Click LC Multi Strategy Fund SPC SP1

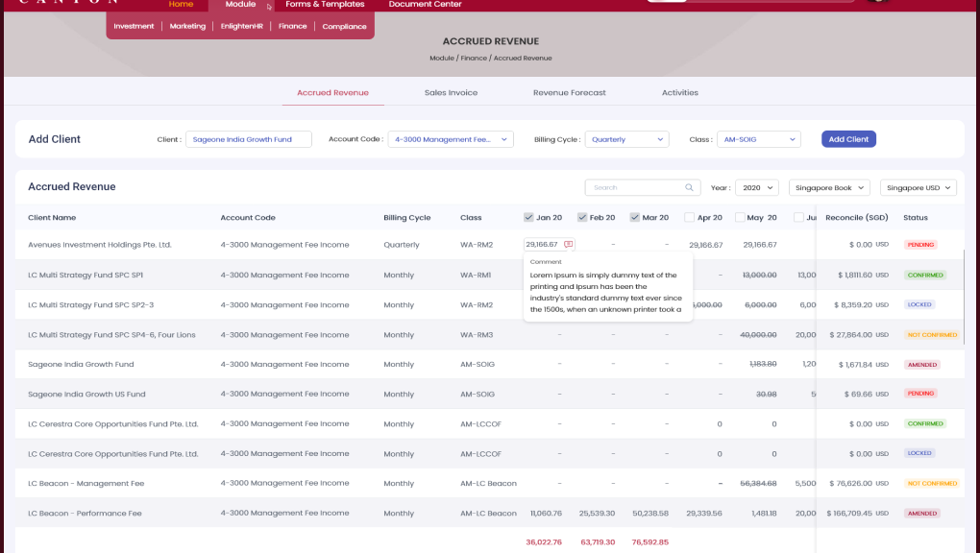pos(85,275)
